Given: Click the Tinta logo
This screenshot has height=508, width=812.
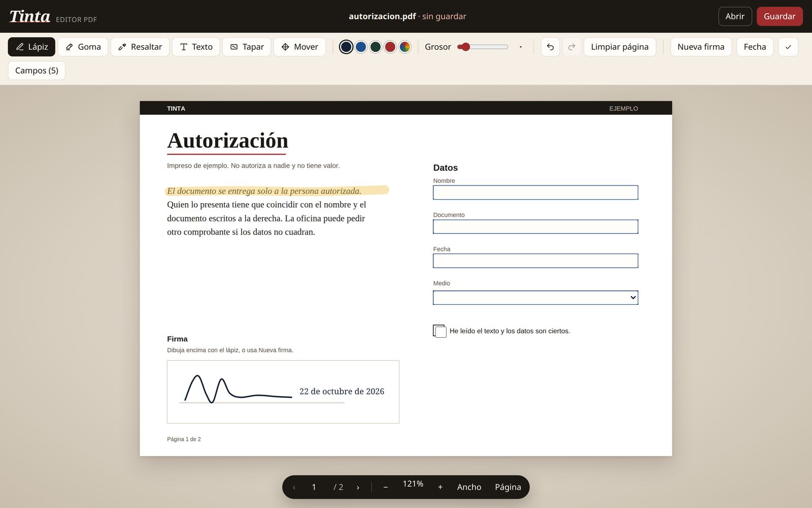Looking at the screenshot, I should [x=30, y=16].
